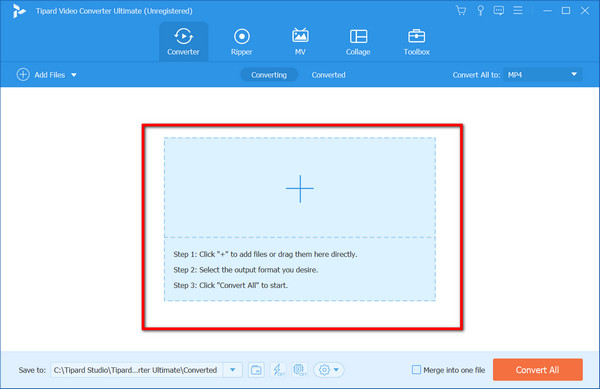Toggle the lightning hardware acceleration icon
The width and height of the screenshot is (600, 389).
278,370
